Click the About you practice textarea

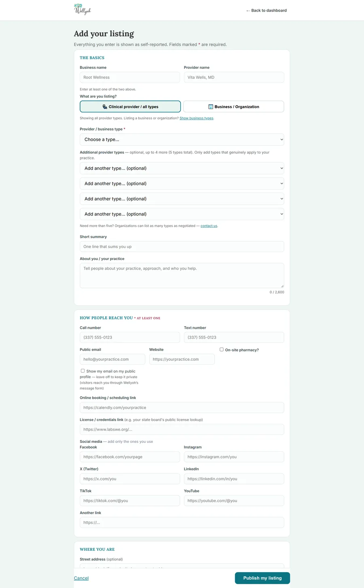click(182, 276)
